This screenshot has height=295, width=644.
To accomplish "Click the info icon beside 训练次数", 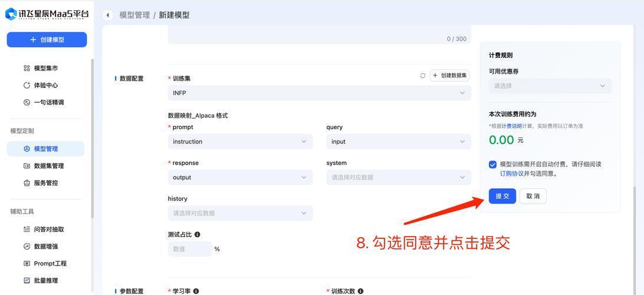I will [x=360, y=291].
